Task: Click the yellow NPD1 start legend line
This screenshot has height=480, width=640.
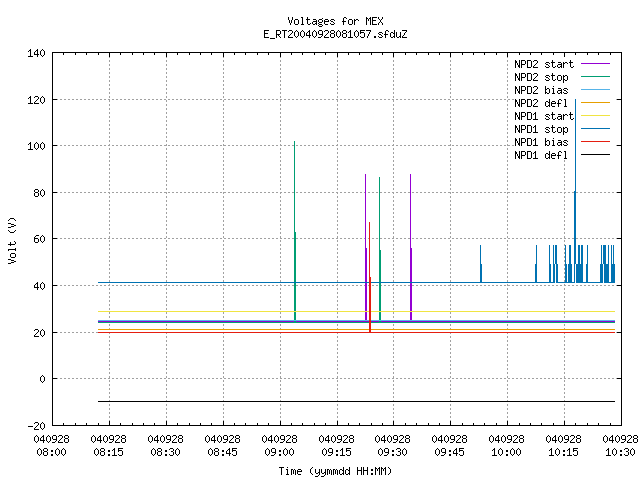Action: coord(596,116)
